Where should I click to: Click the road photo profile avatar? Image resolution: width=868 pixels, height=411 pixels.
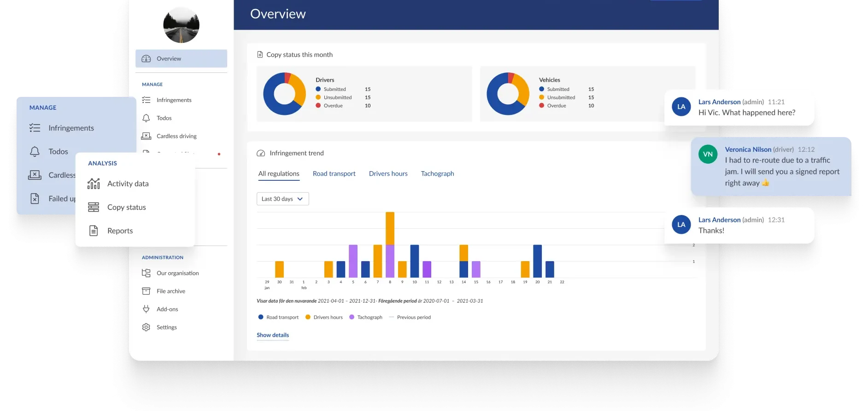181,25
